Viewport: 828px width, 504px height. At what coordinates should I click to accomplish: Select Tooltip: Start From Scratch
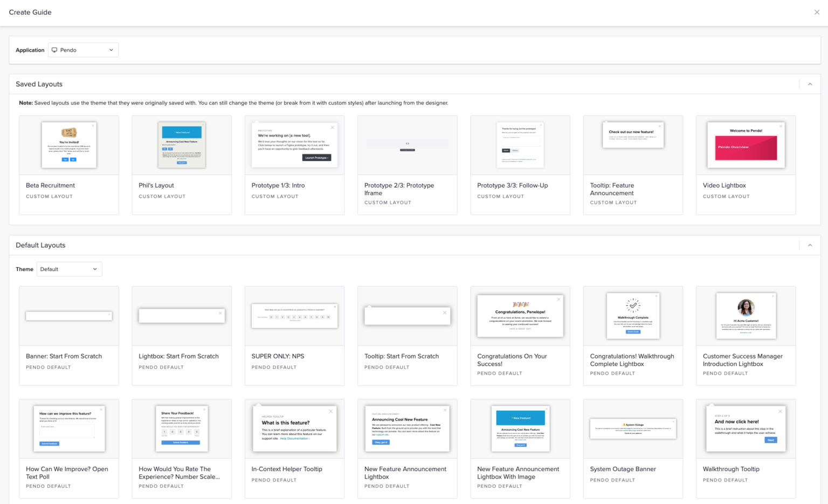click(x=407, y=335)
